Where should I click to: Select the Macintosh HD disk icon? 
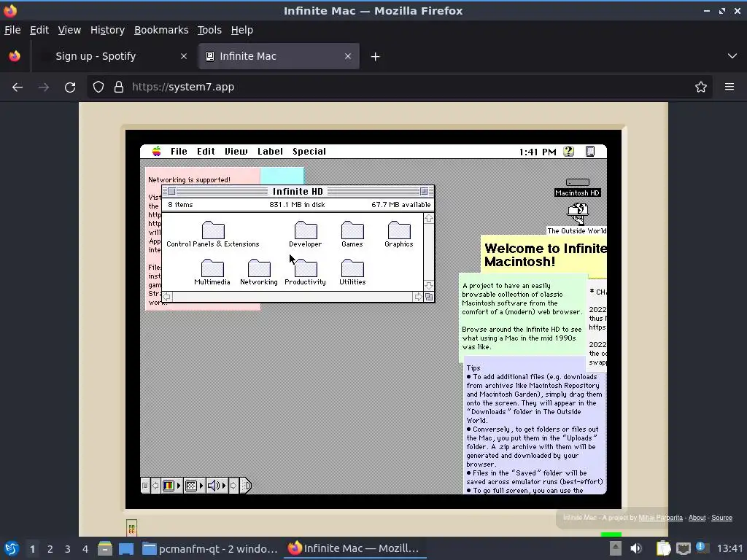tap(578, 182)
